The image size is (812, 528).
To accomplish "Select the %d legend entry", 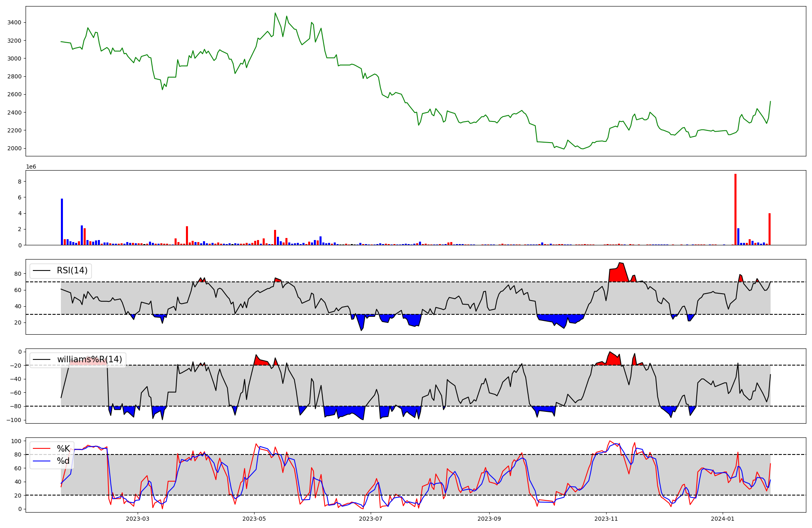I will point(63,461).
